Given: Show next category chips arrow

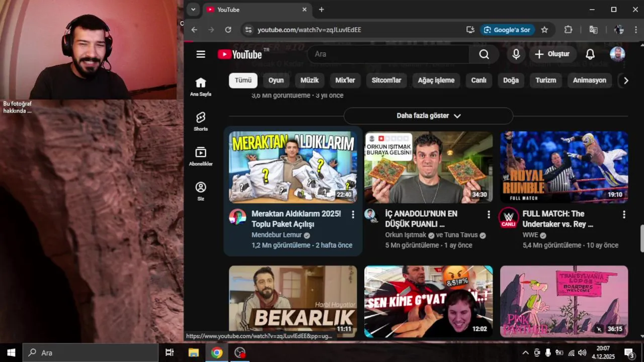Looking at the screenshot, I should pyautogui.click(x=625, y=80).
